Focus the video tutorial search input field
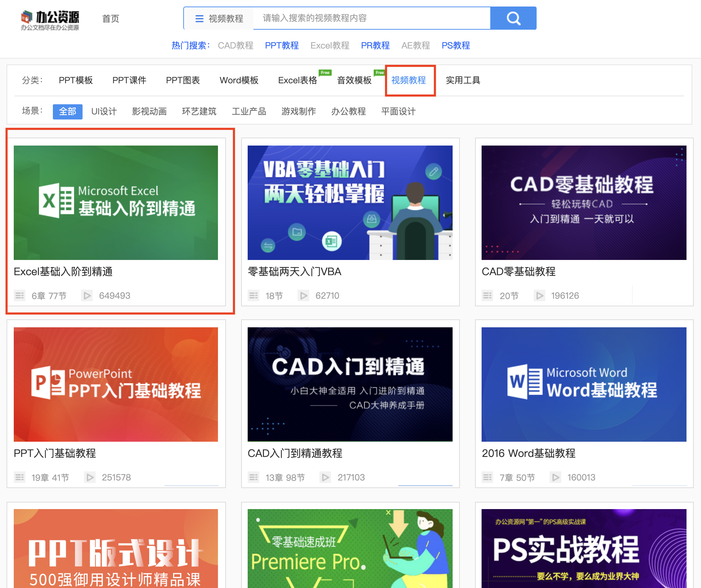The height and width of the screenshot is (588, 701). coord(372,18)
